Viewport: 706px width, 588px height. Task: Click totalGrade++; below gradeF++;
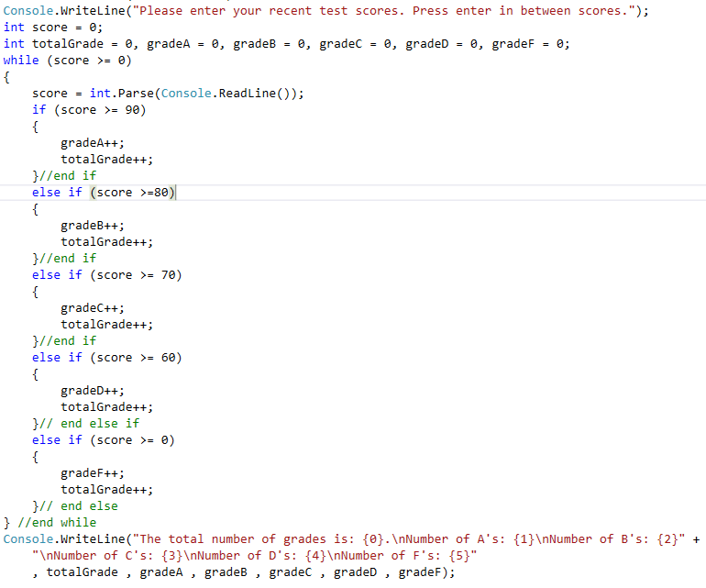pyautogui.click(x=106, y=490)
